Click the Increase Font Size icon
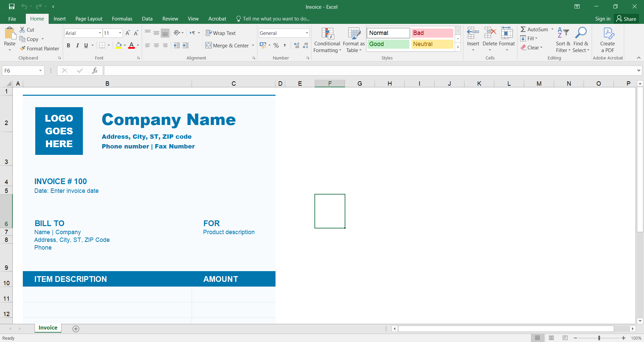The image size is (644, 342). pyautogui.click(x=128, y=33)
